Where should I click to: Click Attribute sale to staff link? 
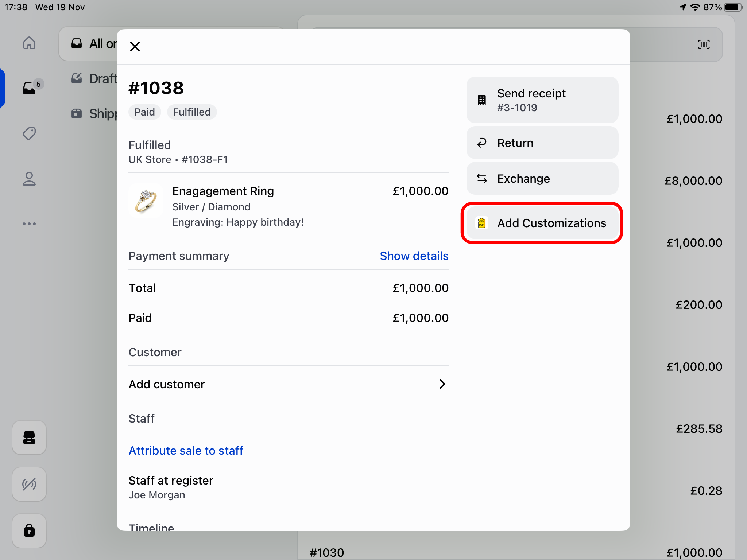tap(186, 451)
